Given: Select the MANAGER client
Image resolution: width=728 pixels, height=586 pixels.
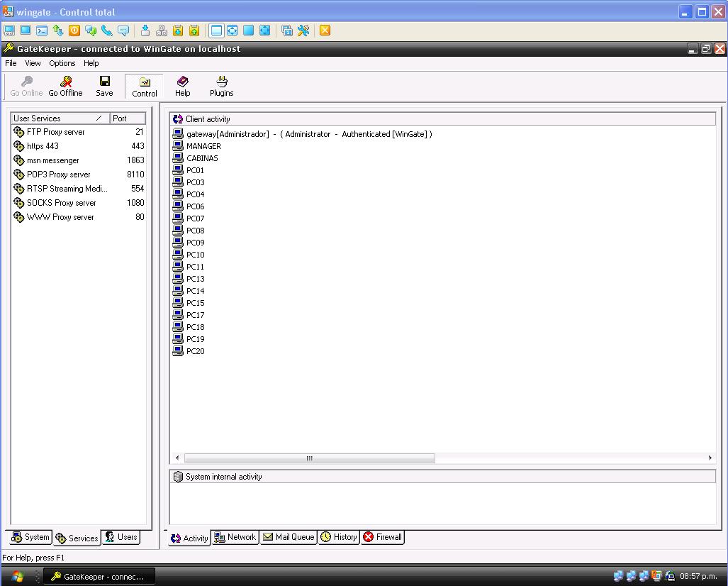Looking at the screenshot, I should (x=197, y=146).
